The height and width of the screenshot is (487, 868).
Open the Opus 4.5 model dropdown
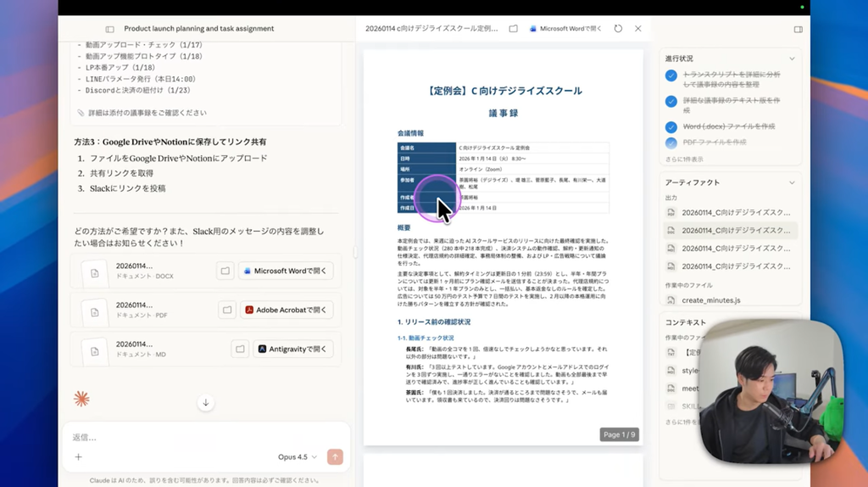click(297, 456)
